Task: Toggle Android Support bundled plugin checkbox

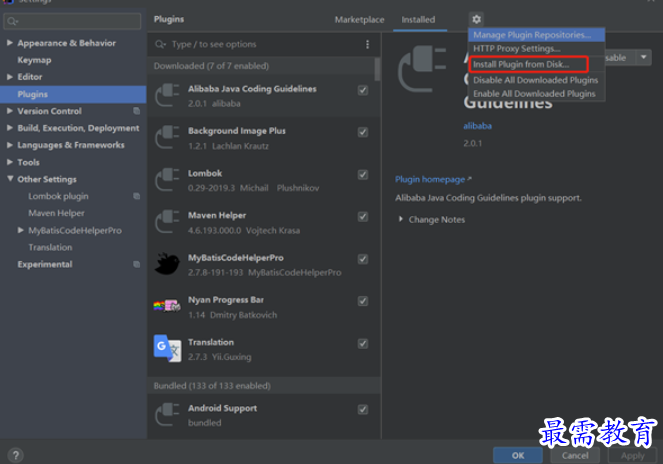Action: click(363, 409)
